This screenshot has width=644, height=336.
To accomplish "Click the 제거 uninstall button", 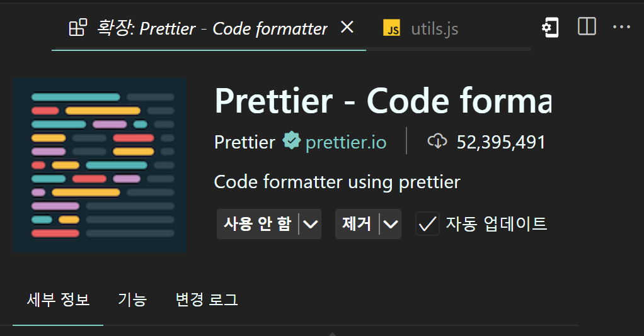I will pyautogui.click(x=357, y=224).
